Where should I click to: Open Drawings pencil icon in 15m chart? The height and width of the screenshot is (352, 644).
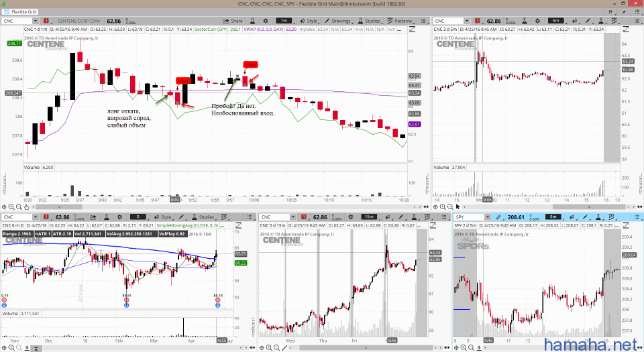point(401,217)
